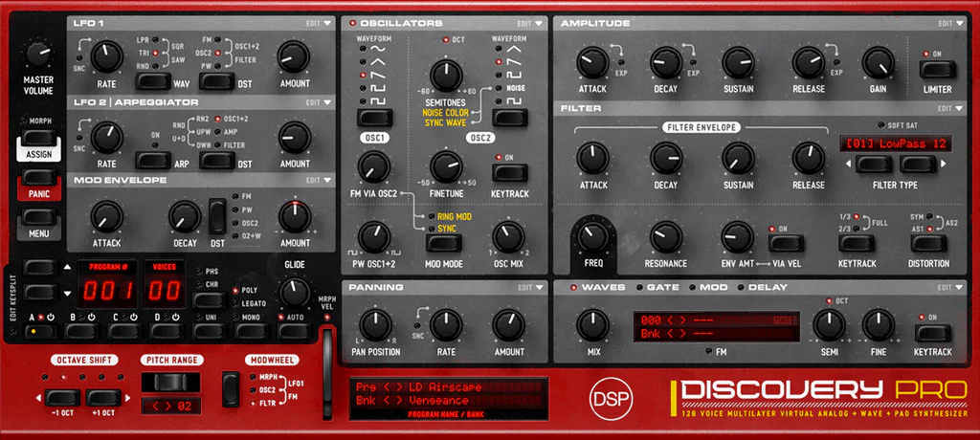Viewport: 980px width, 440px height.
Task: Click the layer B power icon
Action: 91,317
